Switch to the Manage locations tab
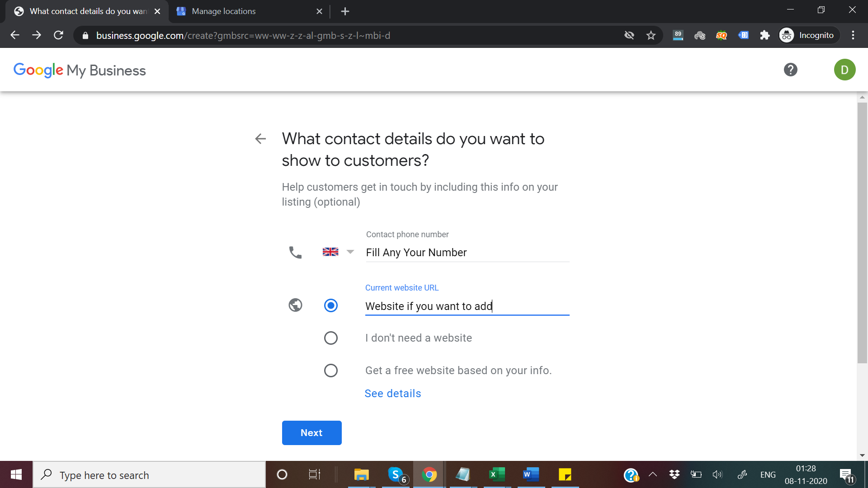 tap(249, 11)
